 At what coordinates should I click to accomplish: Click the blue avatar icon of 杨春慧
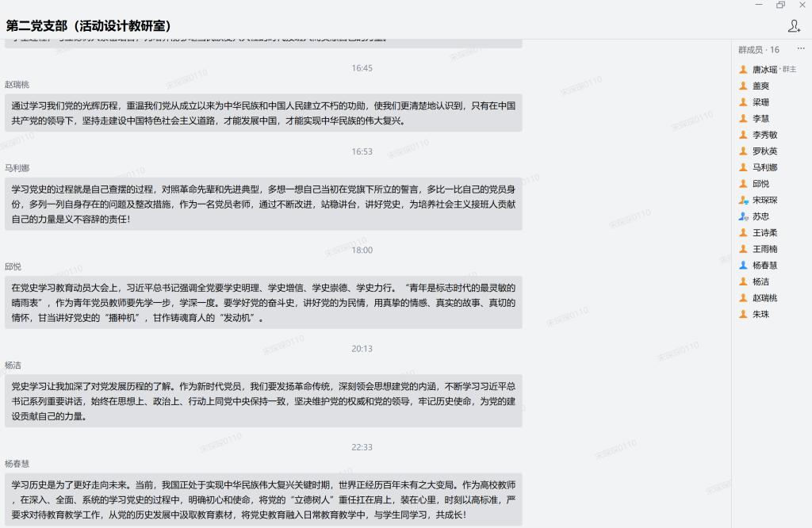743,266
